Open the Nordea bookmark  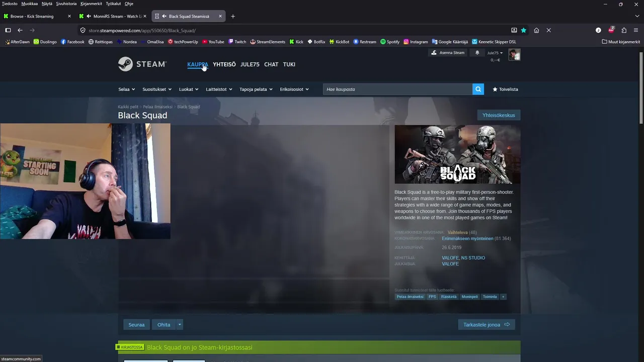coord(127,42)
